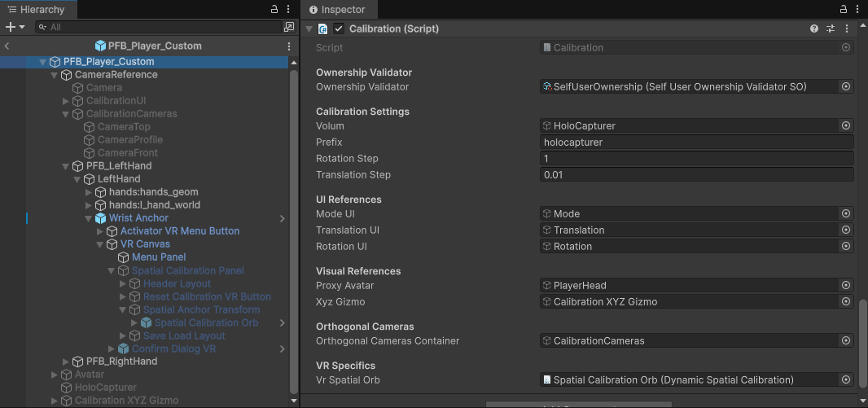Expand the Calibration XYZ Gizmo node
Image resolution: width=868 pixels, height=408 pixels.
[x=55, y=401]
